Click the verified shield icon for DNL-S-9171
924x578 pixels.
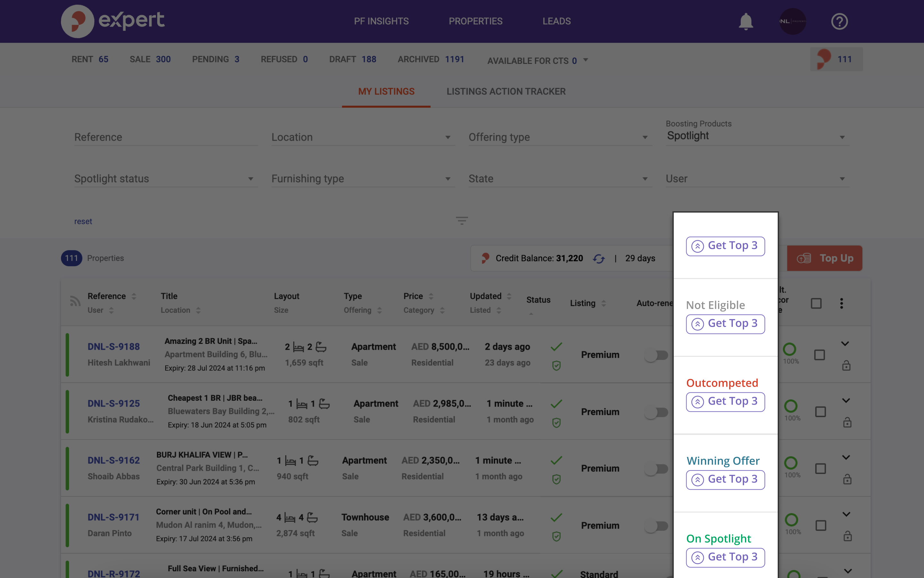(556, 537)
